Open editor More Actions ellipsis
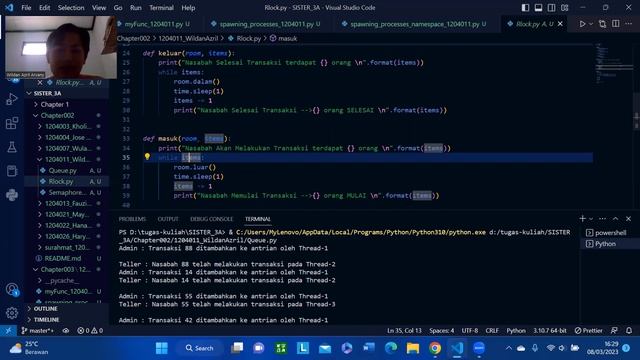This screenshot has height=360, width=640. (629, 24)
